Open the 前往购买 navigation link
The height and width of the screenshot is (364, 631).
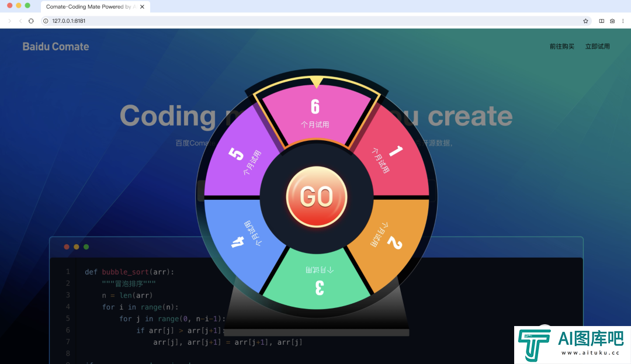tap(562, 47)
